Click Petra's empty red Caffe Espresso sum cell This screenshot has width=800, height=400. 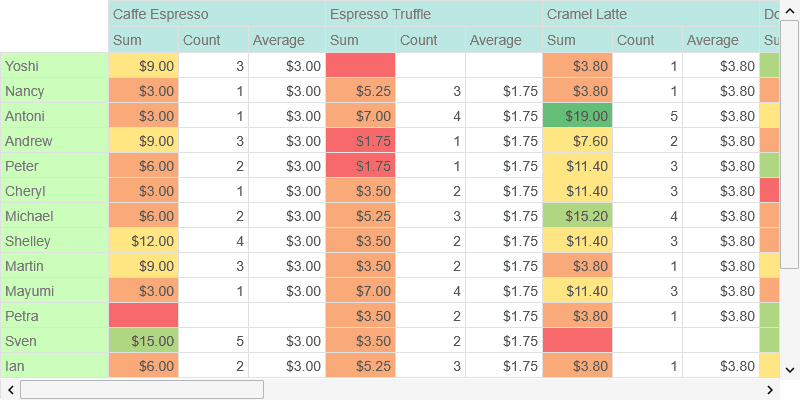pyautogui.click(x=143, y=316)
